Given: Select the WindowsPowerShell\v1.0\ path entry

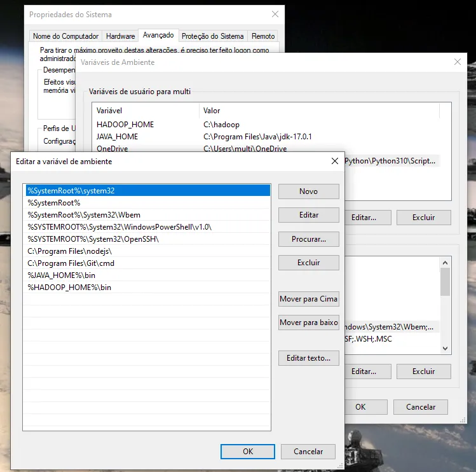Looking at the screenshot, I should pos(148,226).
